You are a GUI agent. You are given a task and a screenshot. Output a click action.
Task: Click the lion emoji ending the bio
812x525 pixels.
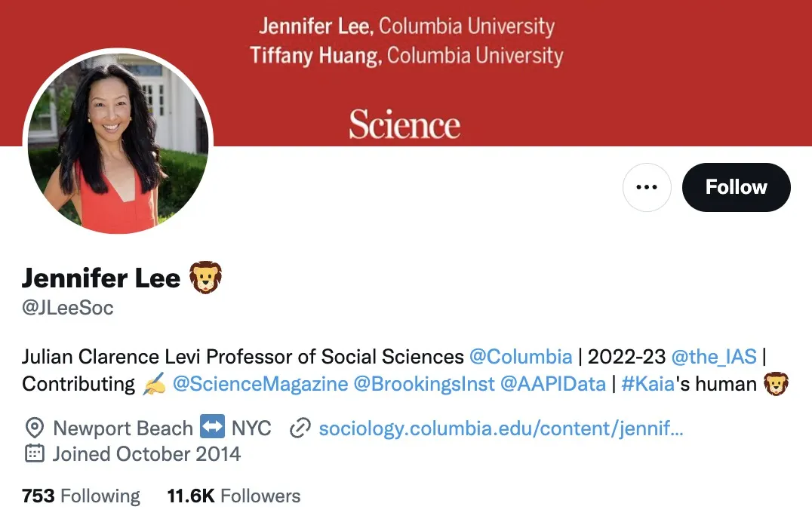tap(776, 384)
